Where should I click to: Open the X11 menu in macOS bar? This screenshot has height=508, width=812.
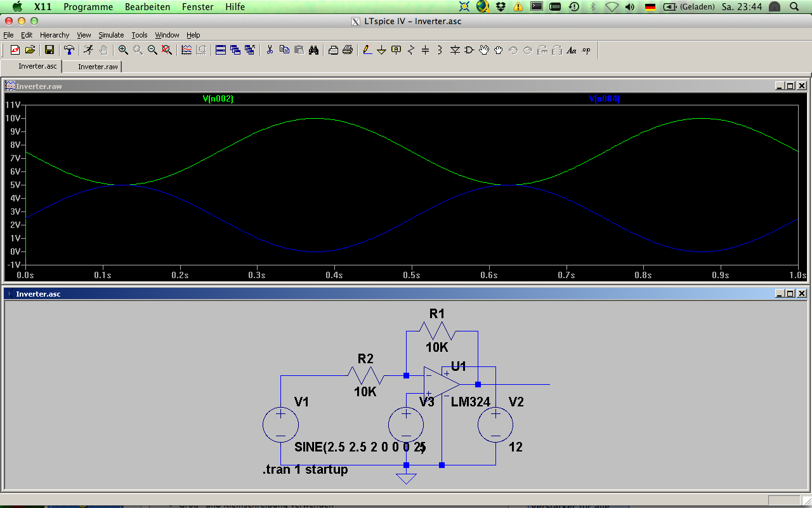click(x=43, y=7)
